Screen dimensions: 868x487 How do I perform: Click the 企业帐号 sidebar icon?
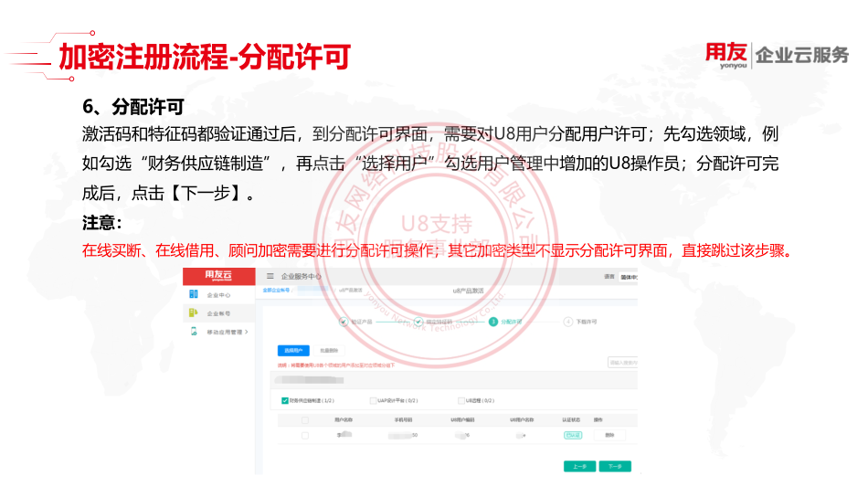193,313
